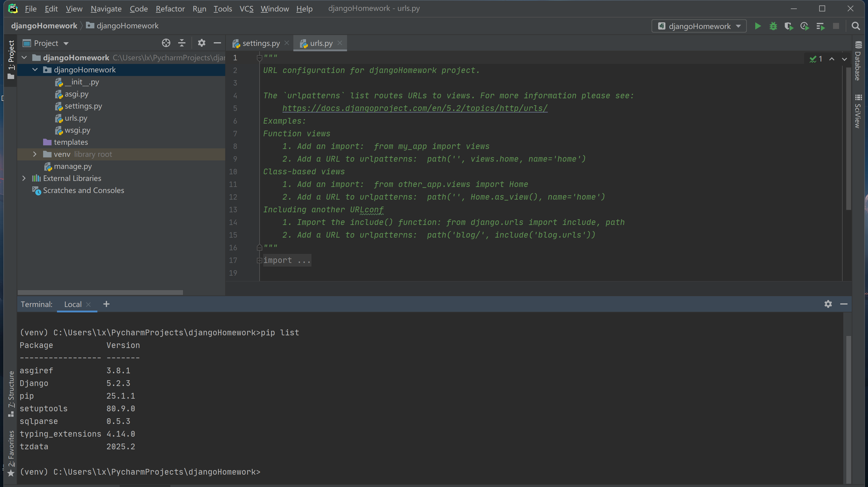
Task: Open the Navigate menu
Action: 106,9
